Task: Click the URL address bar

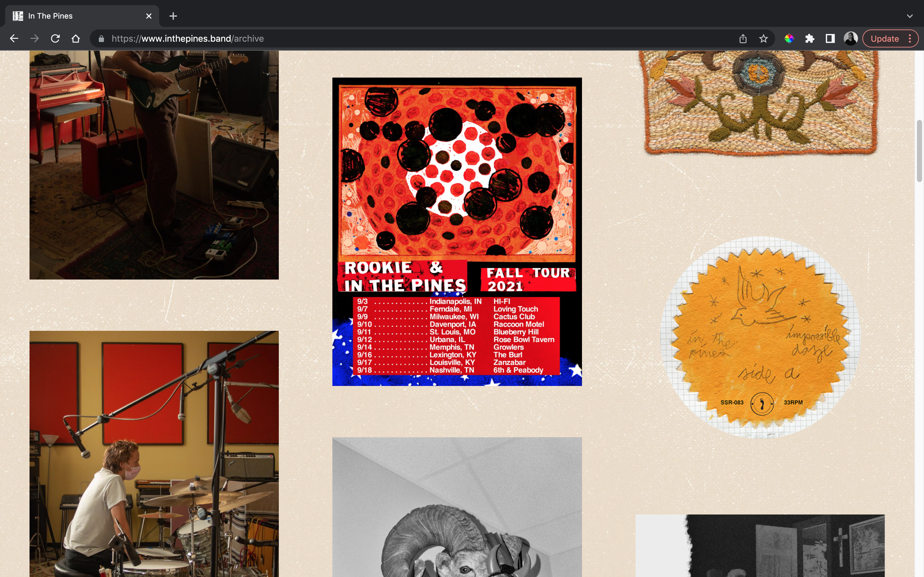Action: (382, 38)
